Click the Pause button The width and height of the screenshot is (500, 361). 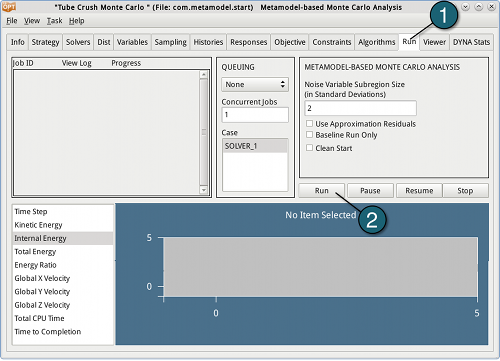[370, 191]
